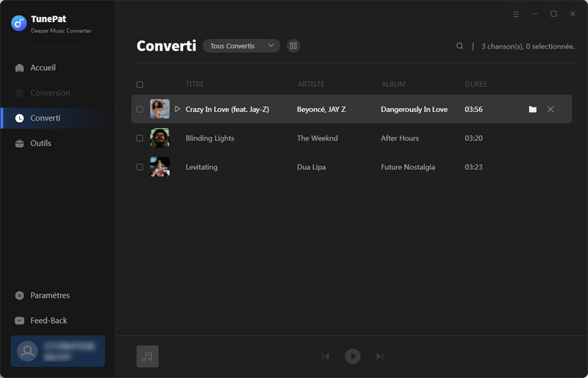Select the Levitating song checkbox

tap(140, 167)
